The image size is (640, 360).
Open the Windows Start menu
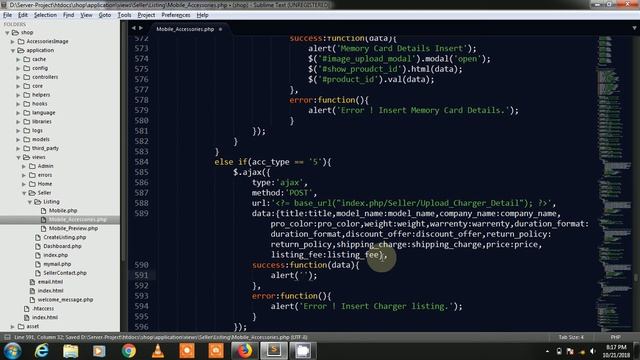click(x=12, y=351)
